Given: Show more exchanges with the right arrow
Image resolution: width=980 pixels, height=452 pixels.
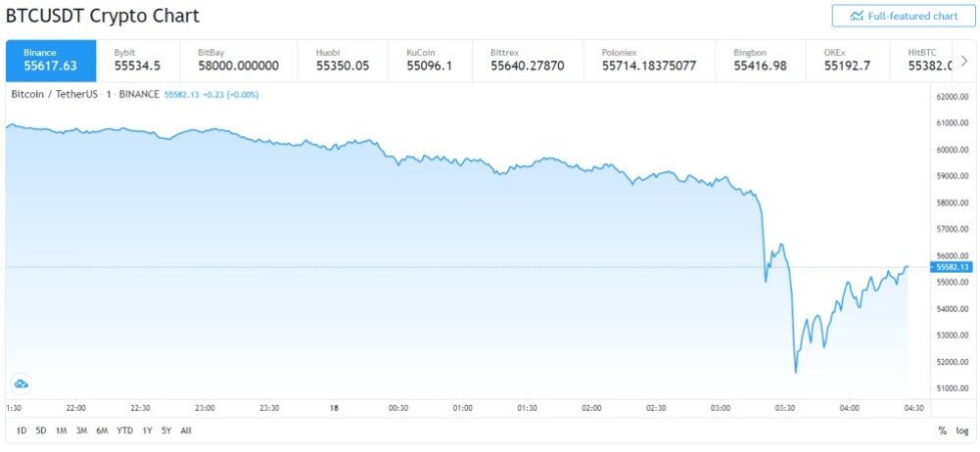Looking at the screenshot, I should tap(963, 62).
